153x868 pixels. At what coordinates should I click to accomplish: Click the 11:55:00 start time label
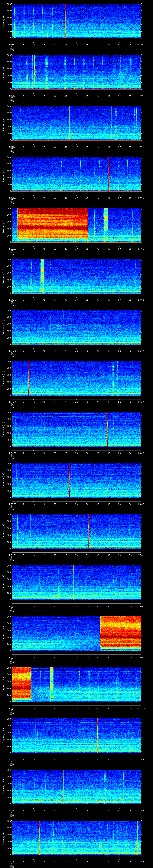[x=12, y=504]
